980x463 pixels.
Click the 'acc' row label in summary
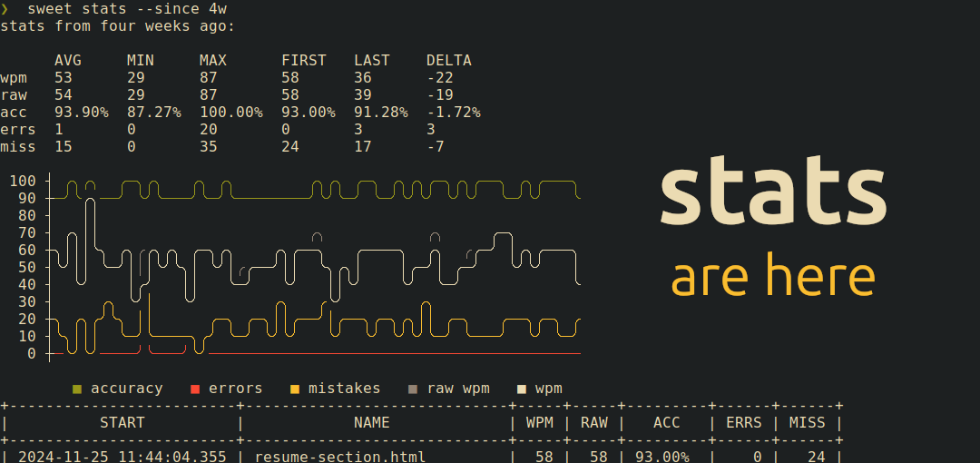(x=14, y=113)
